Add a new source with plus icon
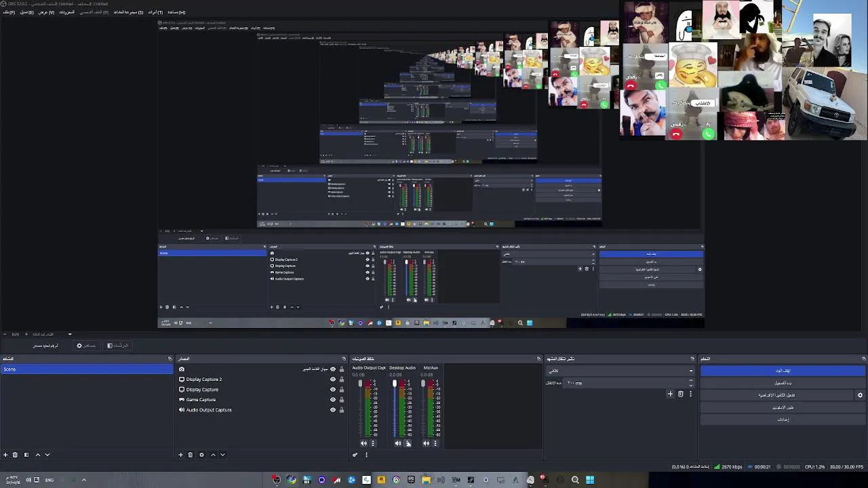Viewport: 868px width, 488px height. coord(180,455)
